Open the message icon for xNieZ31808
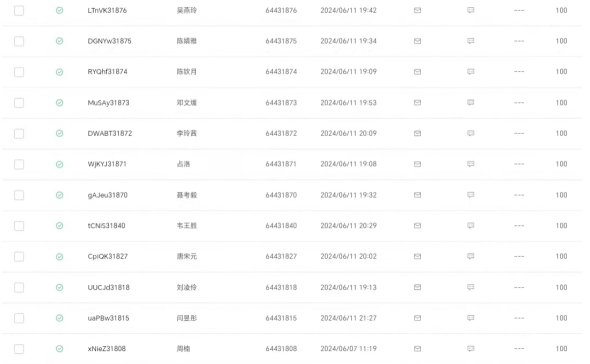Viewport: 590px width, 364px height. (470, 349)
